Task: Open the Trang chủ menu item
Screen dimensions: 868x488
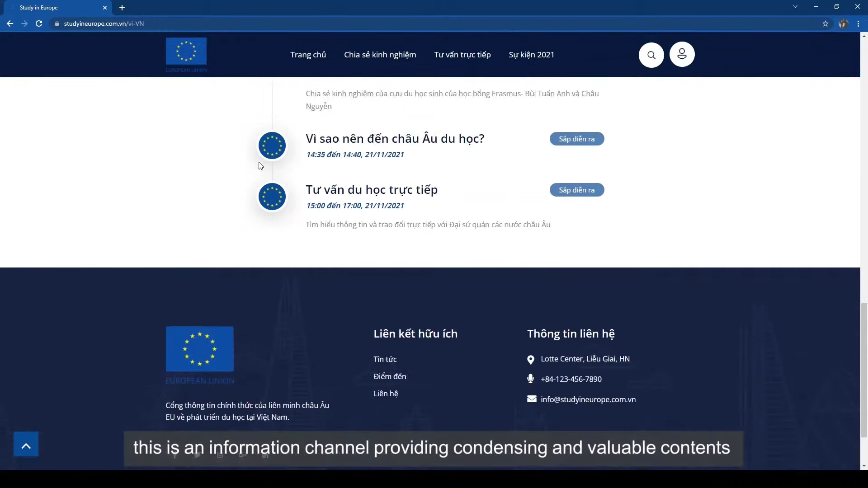Action: pyautogui.click(x=308, y=55)
